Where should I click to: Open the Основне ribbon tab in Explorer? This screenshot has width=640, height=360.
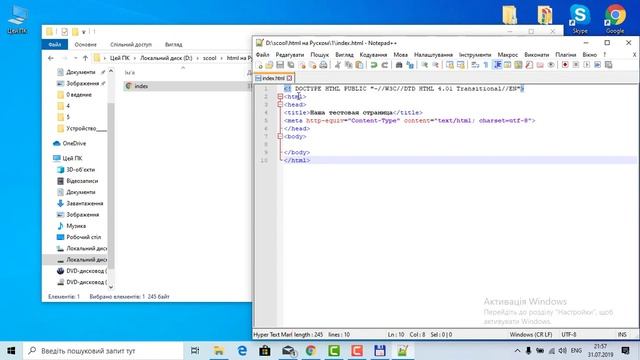(x=85, y=44)
